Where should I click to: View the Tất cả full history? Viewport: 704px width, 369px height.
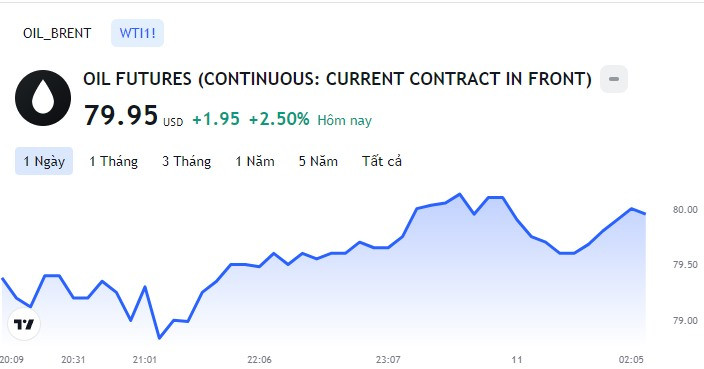point(382,161)
